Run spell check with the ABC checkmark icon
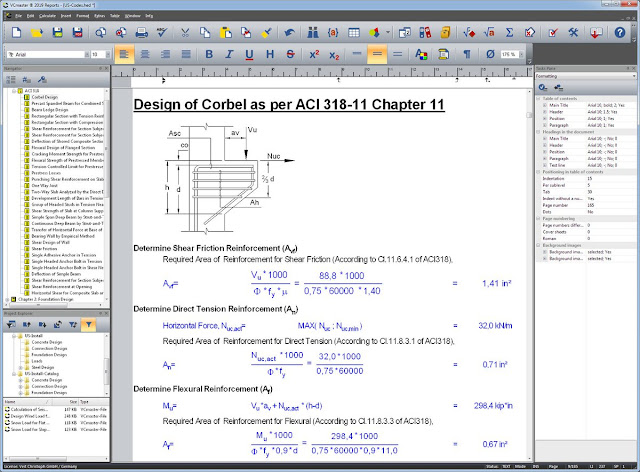This screenshot has width=640, height=472. coord(162,32)
